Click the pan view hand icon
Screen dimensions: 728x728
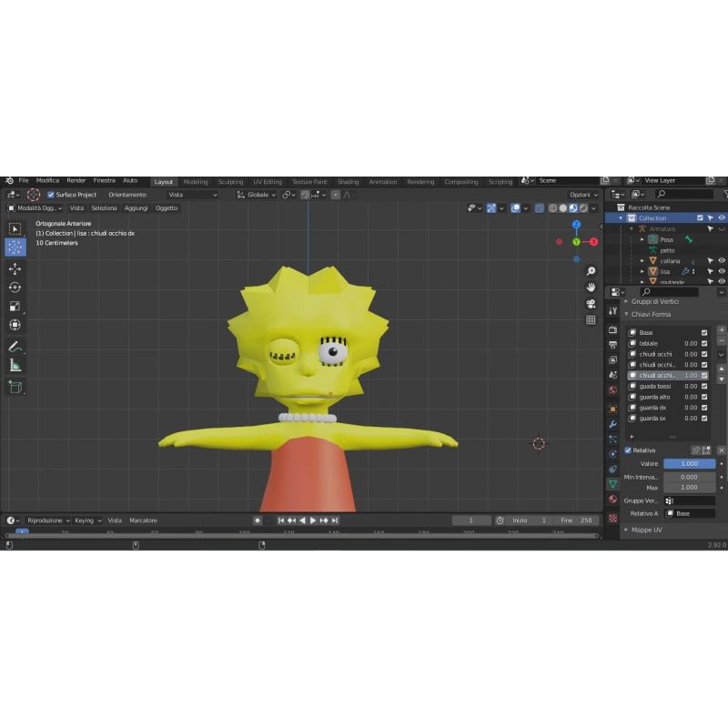coord(591,288)
